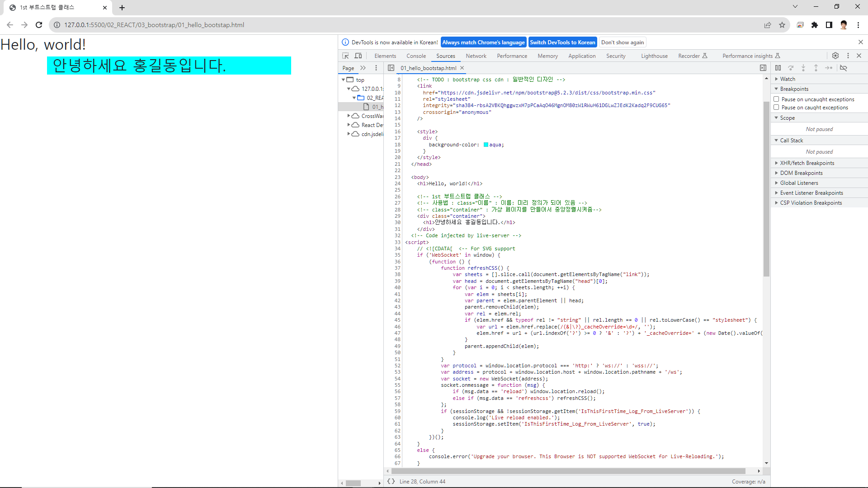Viewport: 868px width, 488px height.
Task: Open the Network tab
Action: point(476,56)
